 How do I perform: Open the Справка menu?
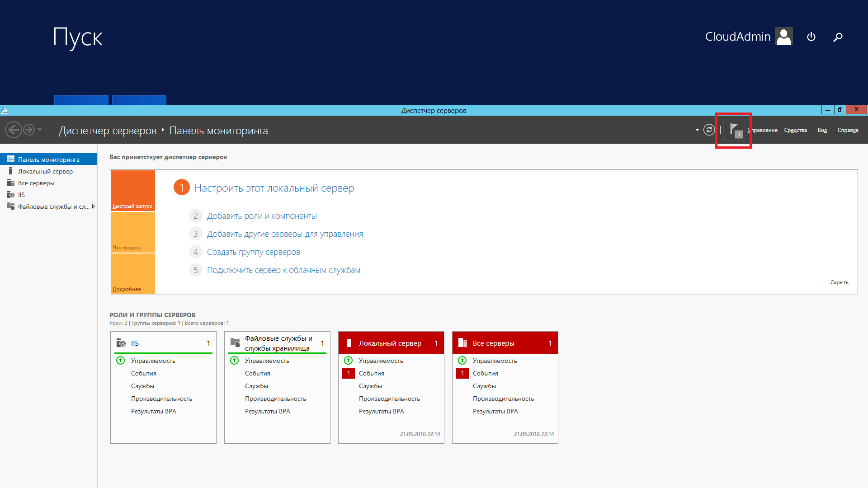[x=848, y=130]
